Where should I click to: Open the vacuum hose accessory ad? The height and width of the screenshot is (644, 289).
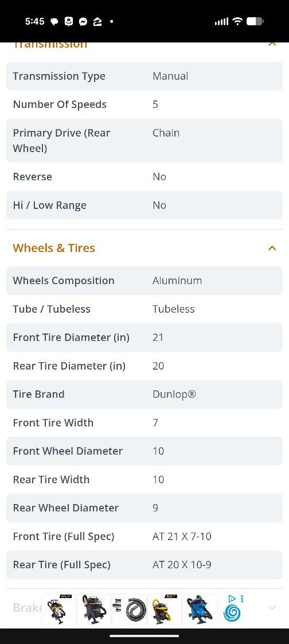pyautogui.click(x=130, y=610)
